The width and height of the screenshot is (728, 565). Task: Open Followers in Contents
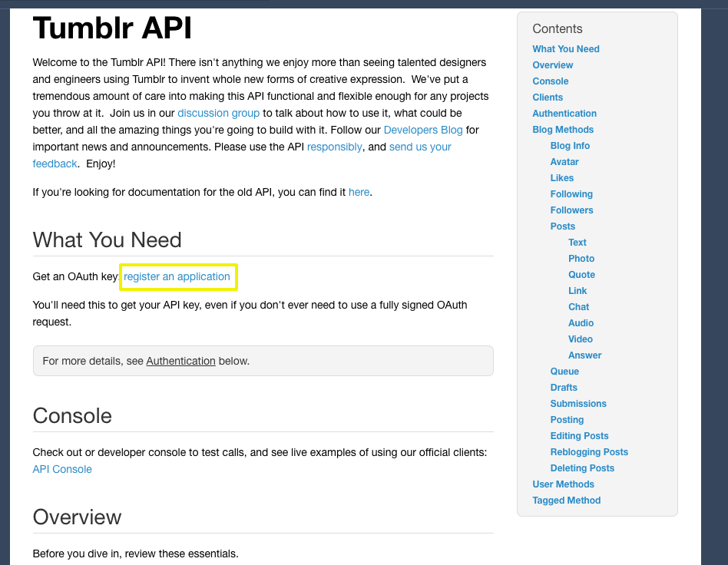tap(571, 210)
